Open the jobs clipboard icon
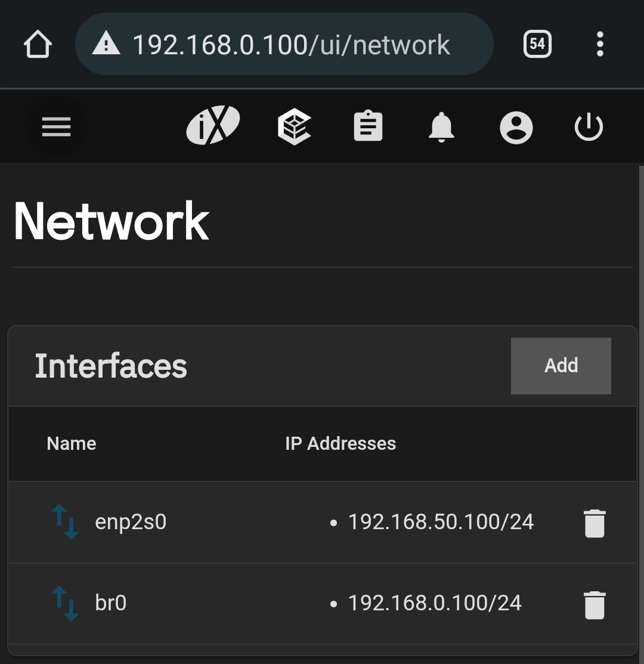 pyautogui.click(x=368, y=126)
